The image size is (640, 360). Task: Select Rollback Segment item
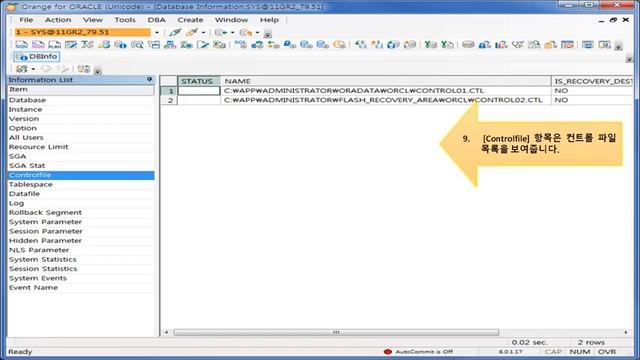tap(81, 213)
